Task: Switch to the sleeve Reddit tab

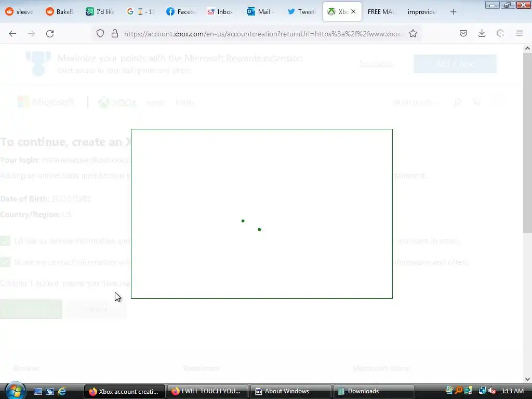Action: (x=20, y=12)
